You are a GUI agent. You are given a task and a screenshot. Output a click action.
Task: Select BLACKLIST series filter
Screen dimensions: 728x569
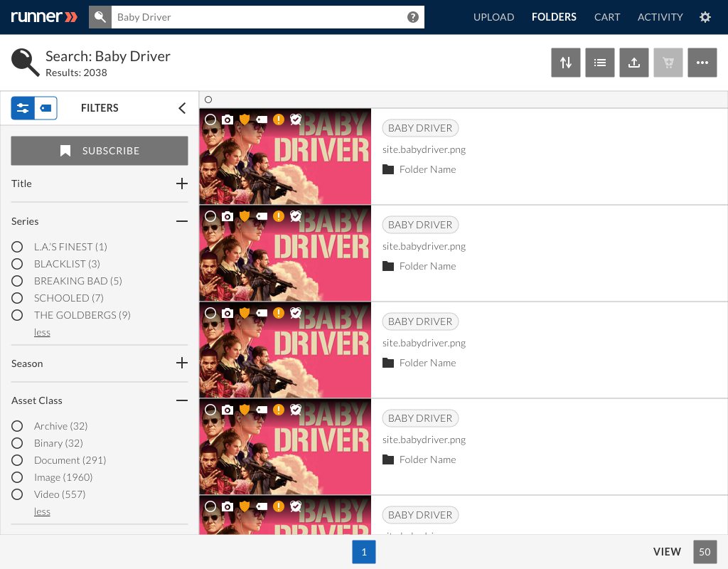point(17,264)
